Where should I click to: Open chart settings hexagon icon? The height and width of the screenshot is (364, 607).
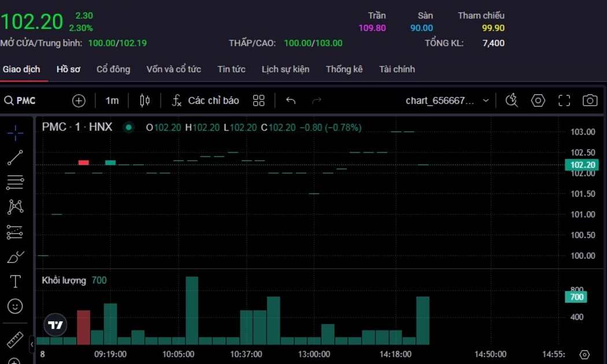point(538,101)
